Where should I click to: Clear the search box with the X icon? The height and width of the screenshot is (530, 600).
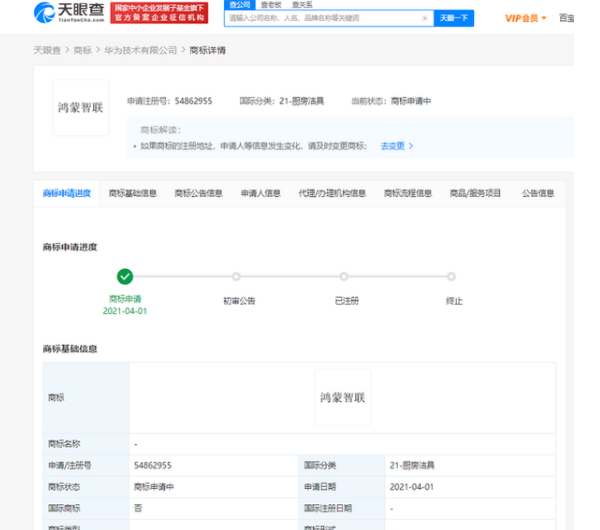(x=424, y=18)
